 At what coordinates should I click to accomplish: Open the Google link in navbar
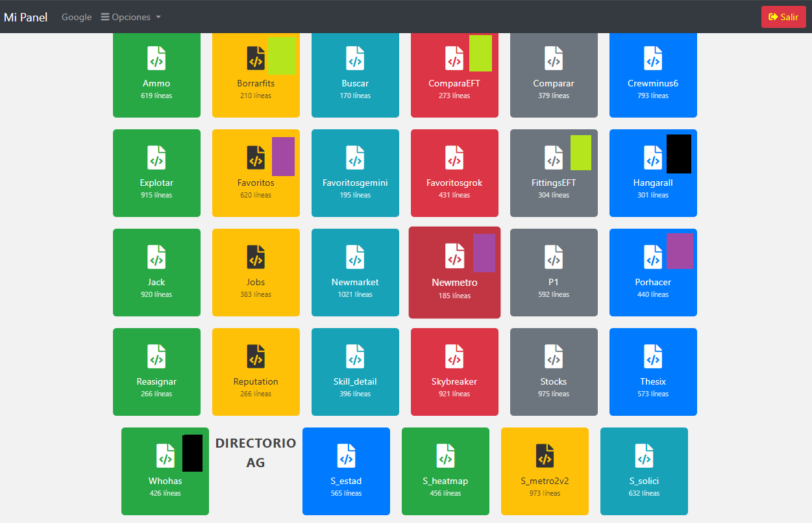click(77, 17)
